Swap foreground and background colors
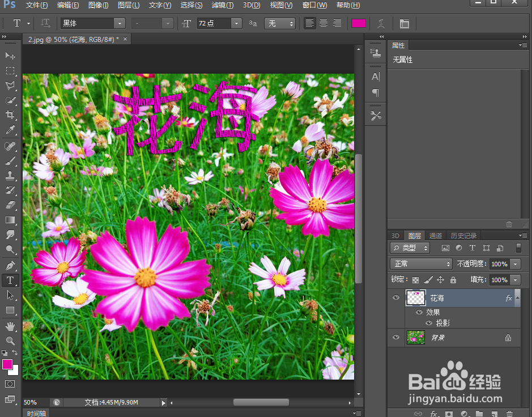This screenshot has height=417, width=532. (15, 352)
